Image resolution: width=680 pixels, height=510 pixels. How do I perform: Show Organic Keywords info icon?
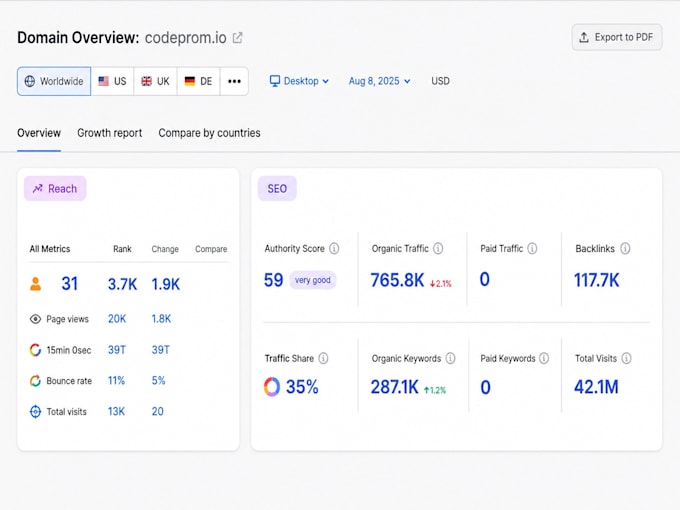[x=451, y=358]
